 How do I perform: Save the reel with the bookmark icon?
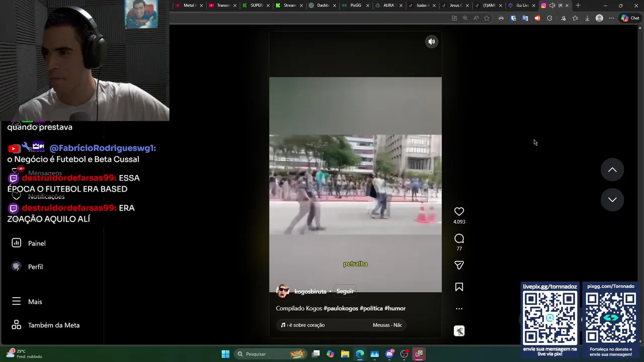pos(459,287)
